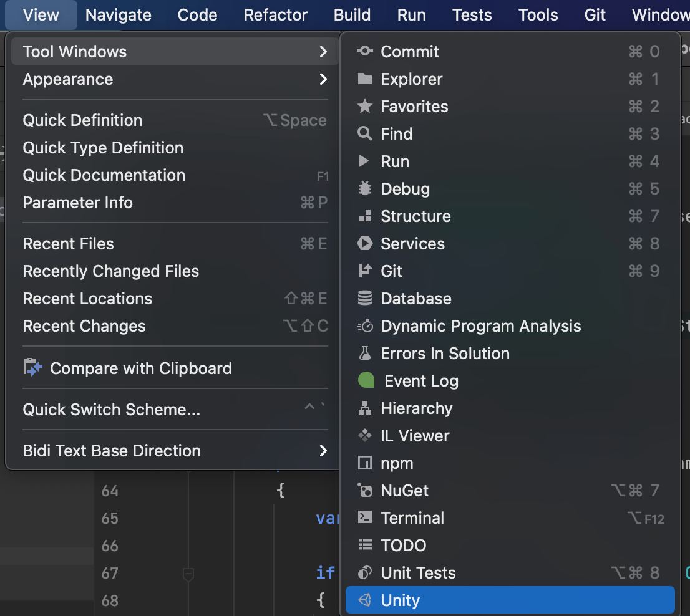Click the Run play triangle icon
This screenshot has width=690, height=616.
click(364, 161)
